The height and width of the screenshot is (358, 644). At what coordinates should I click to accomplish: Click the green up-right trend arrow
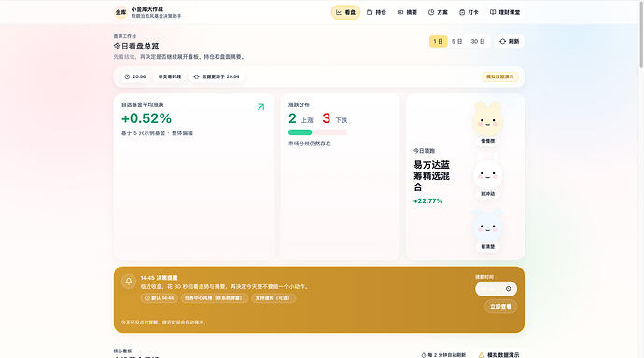point(260,107)
